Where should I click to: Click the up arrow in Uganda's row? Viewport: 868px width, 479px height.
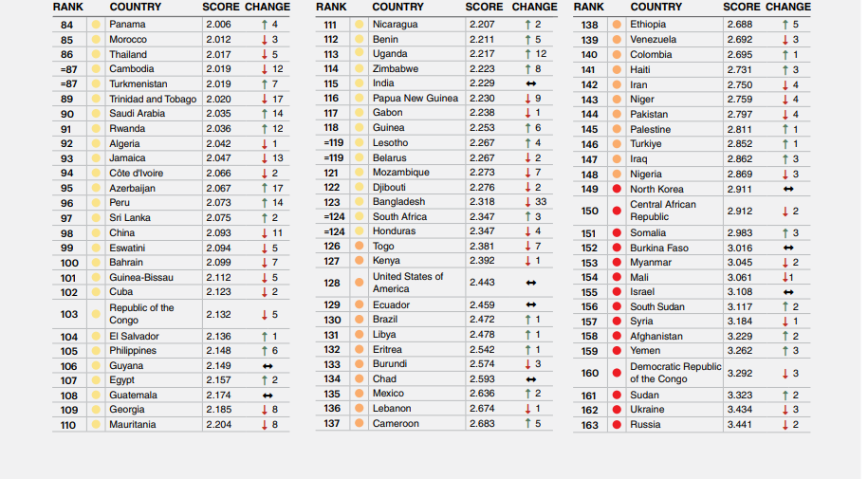click(x=529, y=54)
